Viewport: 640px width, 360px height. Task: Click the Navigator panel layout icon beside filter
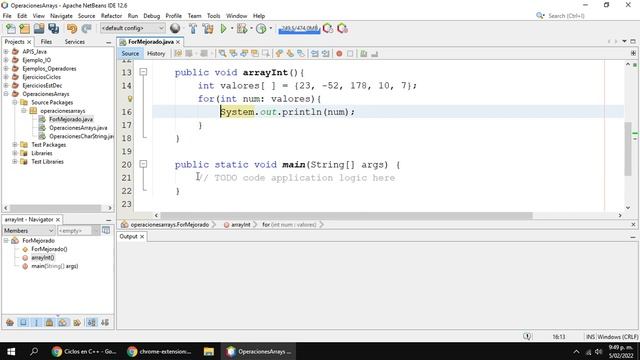point(106,231)
